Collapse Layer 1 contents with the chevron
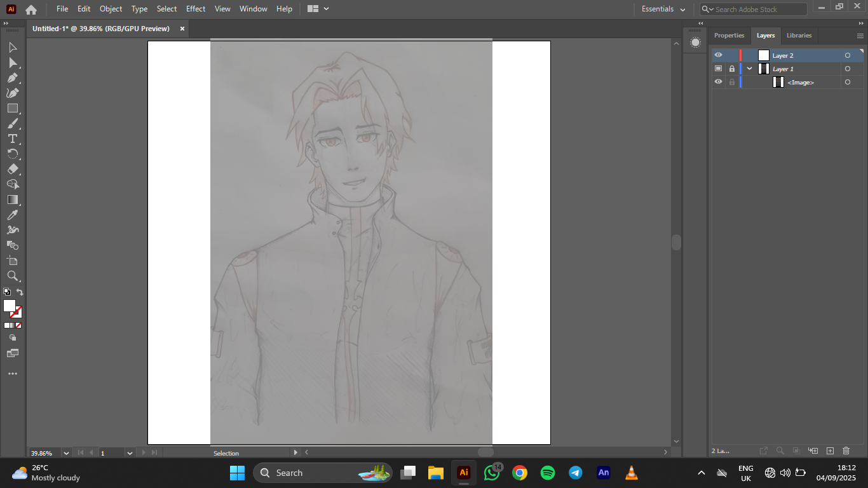Screen dimensions: 868x488 pos(750,69)
